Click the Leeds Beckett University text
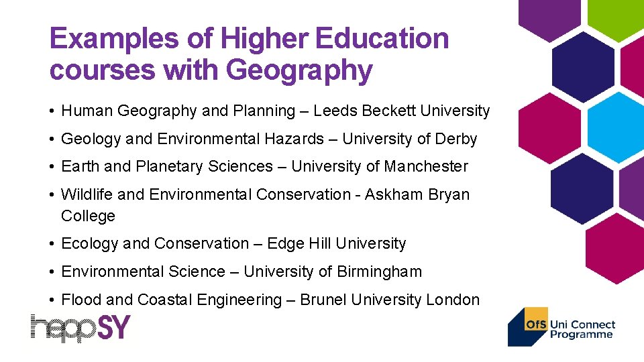This screenshot has height=362, width=644. click(402, 111)
